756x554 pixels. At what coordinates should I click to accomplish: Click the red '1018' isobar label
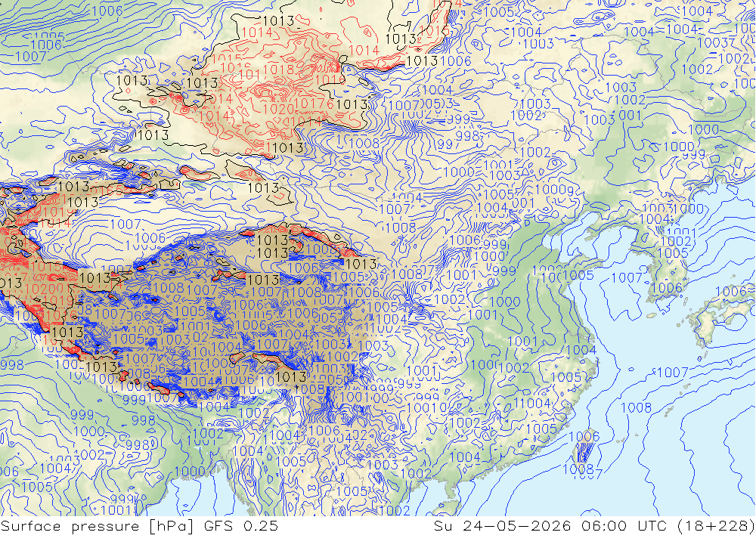point(278,70)
